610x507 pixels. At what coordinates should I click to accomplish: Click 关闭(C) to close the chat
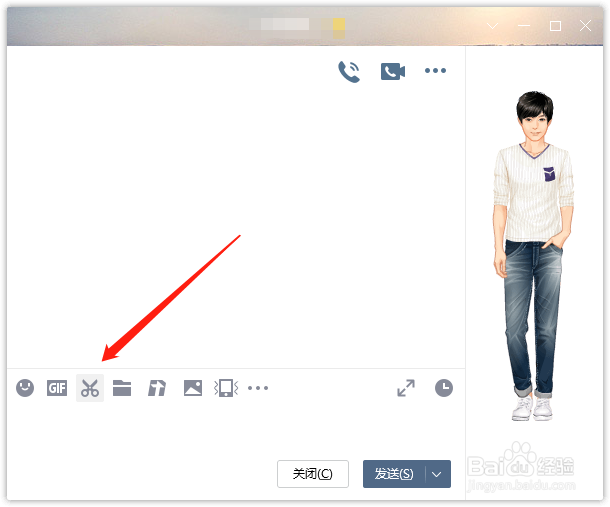tap(313, 474)
